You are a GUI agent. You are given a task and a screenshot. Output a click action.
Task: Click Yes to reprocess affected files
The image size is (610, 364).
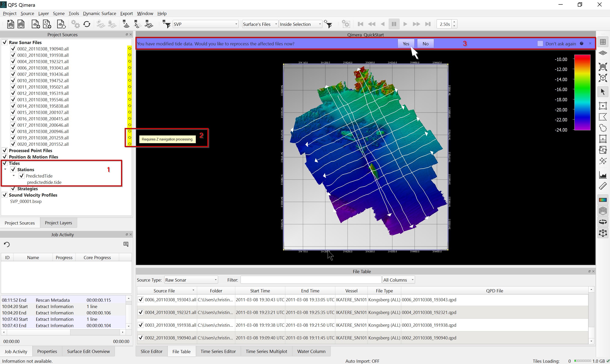(x=406, y=44)
